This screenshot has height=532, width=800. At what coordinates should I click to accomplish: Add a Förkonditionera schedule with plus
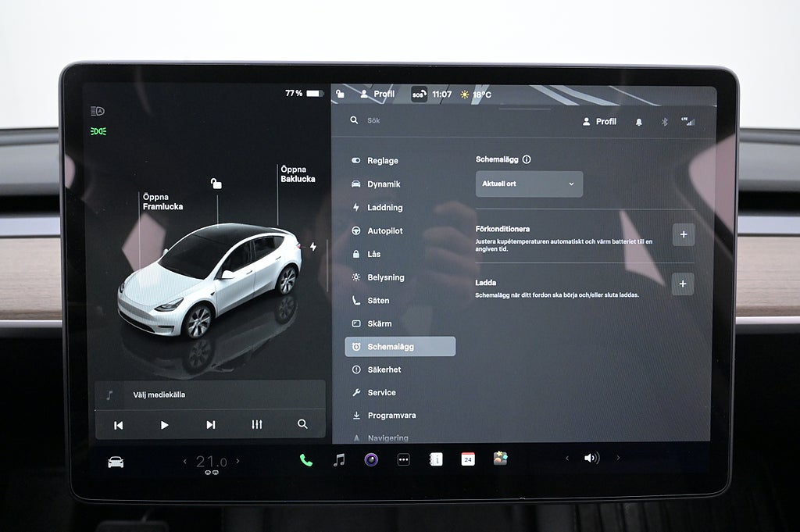683,234
